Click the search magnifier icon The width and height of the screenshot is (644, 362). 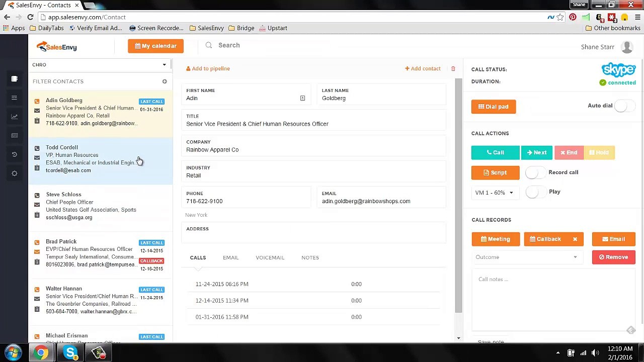click(x=209, y=45)
